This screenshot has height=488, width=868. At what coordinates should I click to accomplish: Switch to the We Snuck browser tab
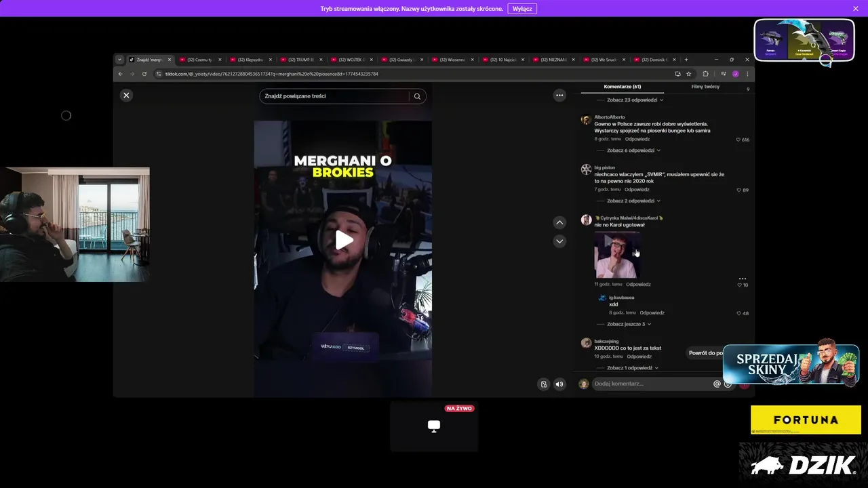pos(604,60)
